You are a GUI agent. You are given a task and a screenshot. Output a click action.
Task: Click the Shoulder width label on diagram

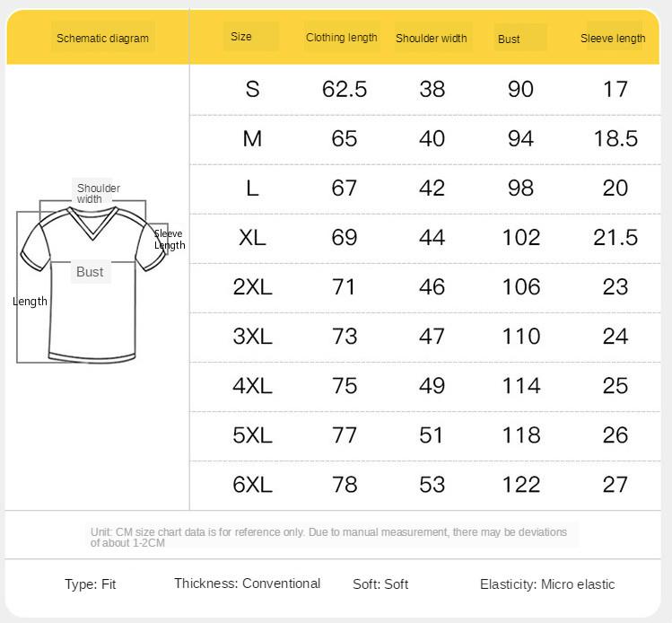click(x=98, y=193)
